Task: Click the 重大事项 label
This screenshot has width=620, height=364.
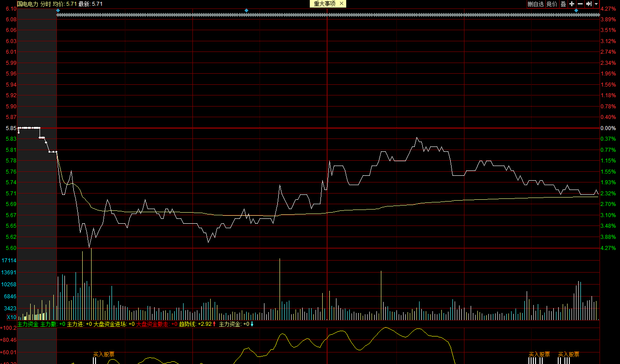Action: [x=325, y=4]
